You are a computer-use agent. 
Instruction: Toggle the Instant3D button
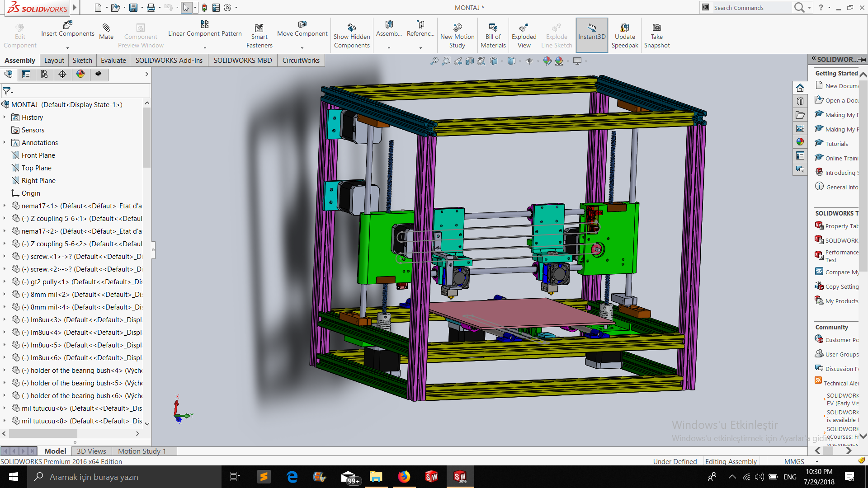pyautogui.click(x=592, y=35)
